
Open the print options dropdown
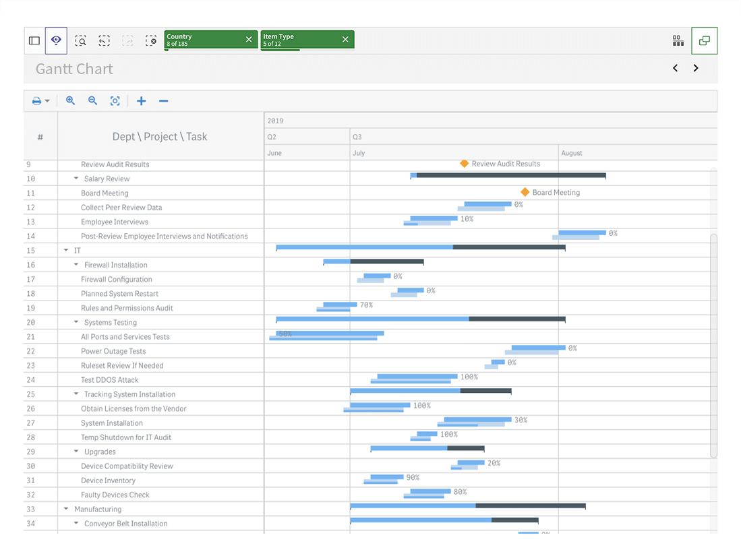tap(40, 100)
